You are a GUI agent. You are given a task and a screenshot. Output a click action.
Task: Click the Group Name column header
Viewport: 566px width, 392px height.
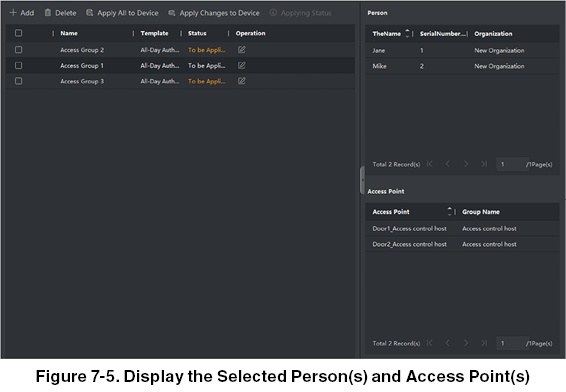(x=481, y=212)
